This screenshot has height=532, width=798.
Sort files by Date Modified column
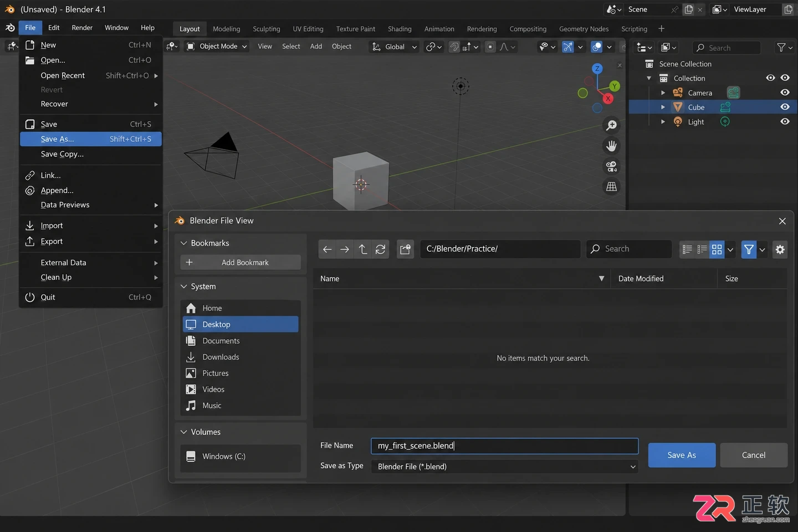pyautogui.click(x=664, y=279)
